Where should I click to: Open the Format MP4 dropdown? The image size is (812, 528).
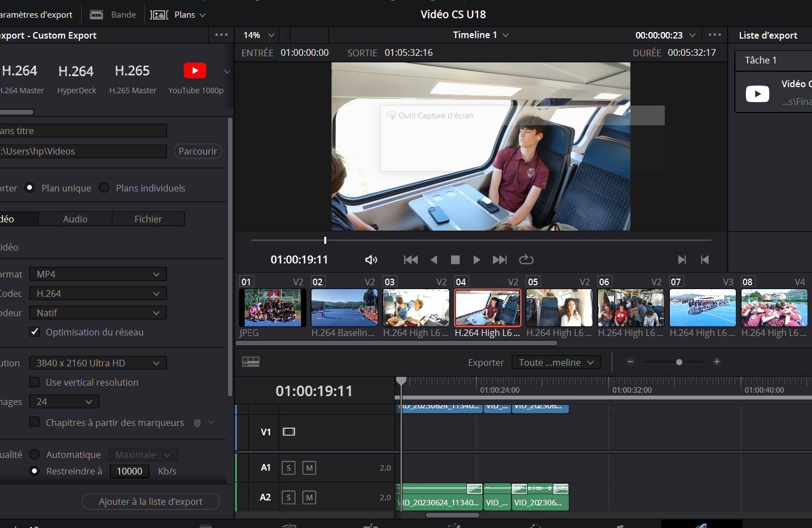click(x=98, y=274)
